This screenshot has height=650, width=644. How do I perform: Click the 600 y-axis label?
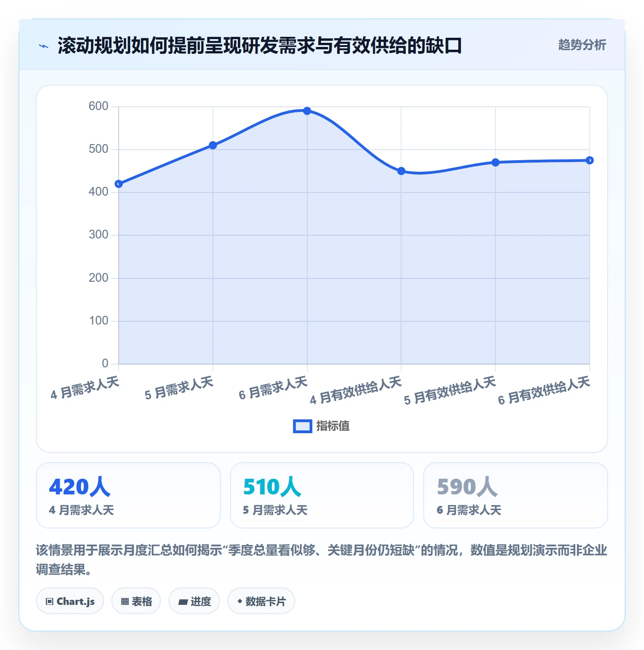(98, 106)
